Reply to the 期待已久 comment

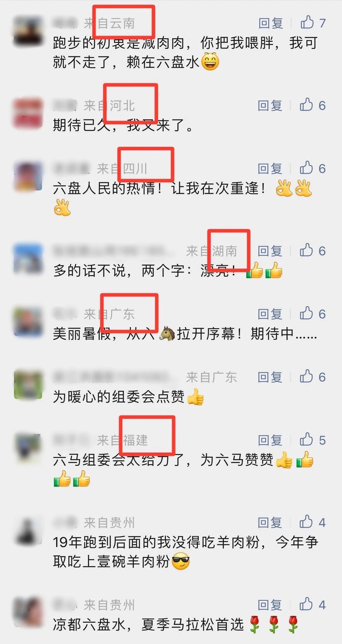(x=270, y=105)
